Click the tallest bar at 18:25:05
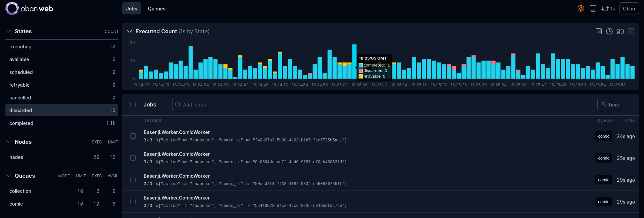 pyautogui.click(x=354, y=61)
